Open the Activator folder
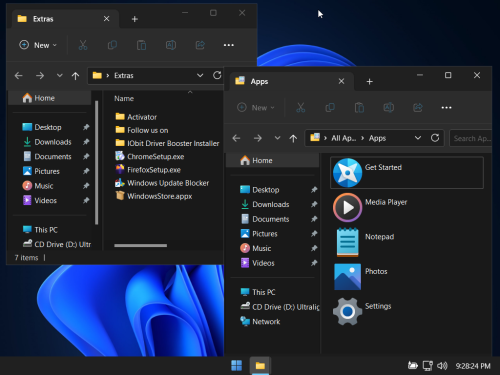This screenshot has width=500, height=375. point(136,117)
